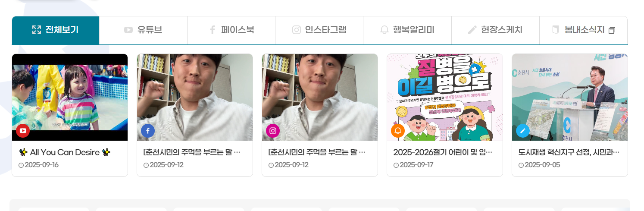Image resolution: width=644 pixels, height=211 pixels.
Task: Open the 현장스케치 tab
Action: click(x=495, y=30)
